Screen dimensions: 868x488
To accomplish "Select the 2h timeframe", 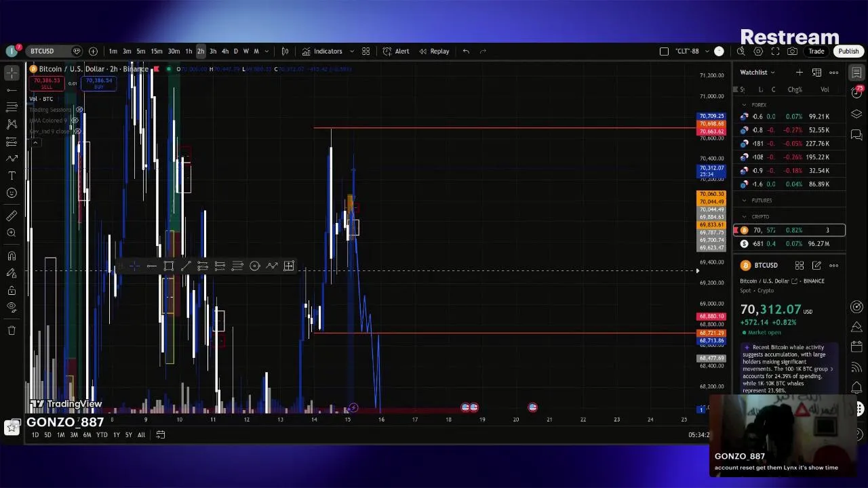I will (201, 51).
